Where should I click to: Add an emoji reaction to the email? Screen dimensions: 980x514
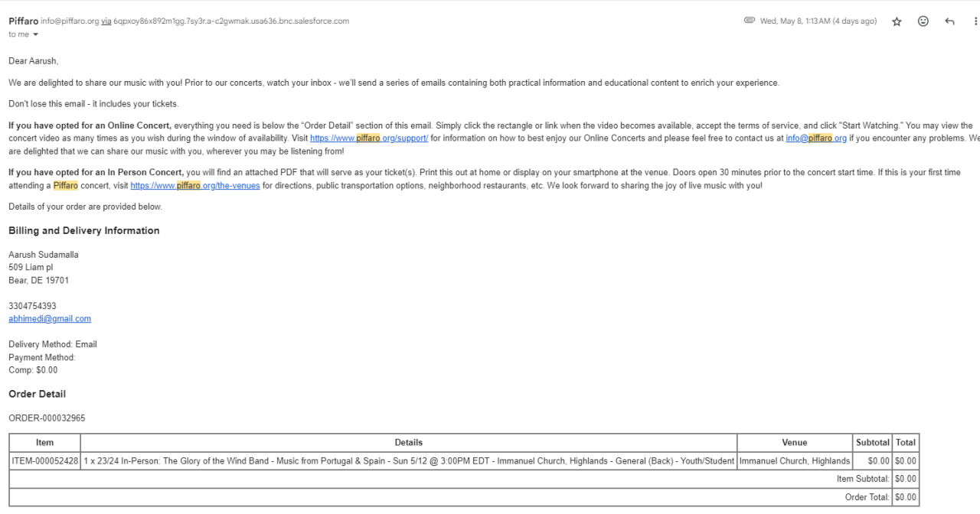923,21
